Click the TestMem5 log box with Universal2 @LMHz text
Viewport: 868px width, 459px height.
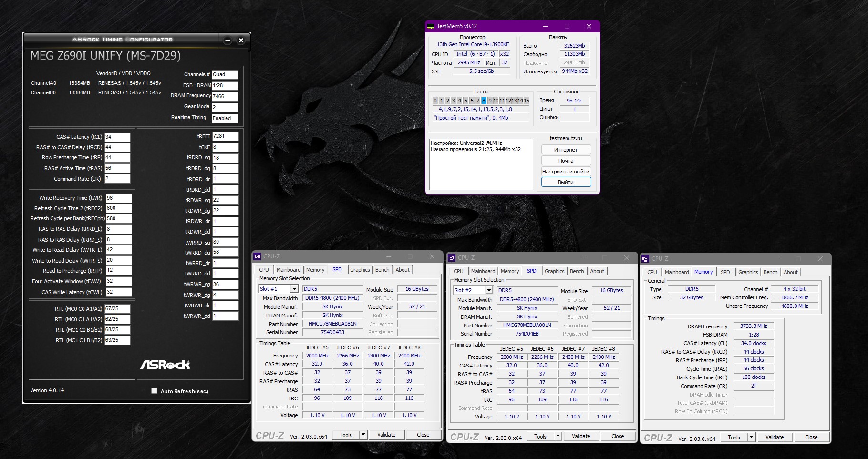click(x=481, y=164)
